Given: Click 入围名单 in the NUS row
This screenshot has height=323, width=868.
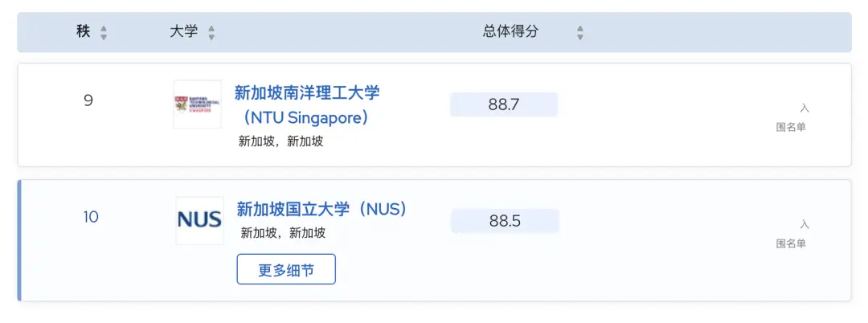Looking at the screenshot, I should pyautogui.click(x=792, y=234).
